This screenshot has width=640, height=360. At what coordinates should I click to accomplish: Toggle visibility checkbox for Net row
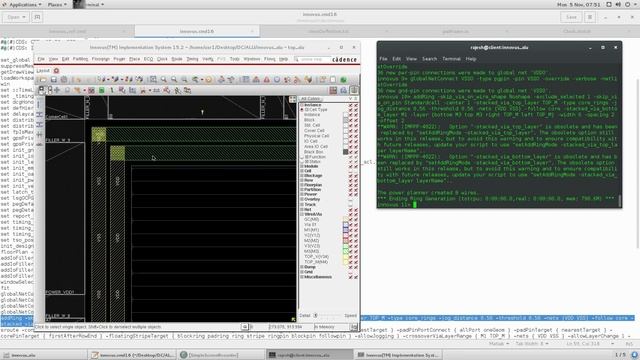350,210
